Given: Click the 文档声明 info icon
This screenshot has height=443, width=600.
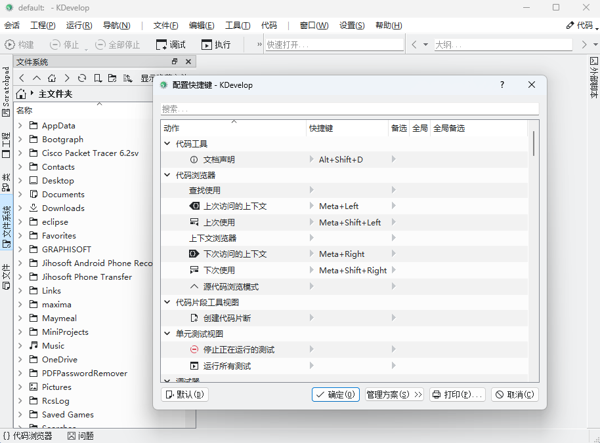Looking at the screenshot, I should (194, 160).
